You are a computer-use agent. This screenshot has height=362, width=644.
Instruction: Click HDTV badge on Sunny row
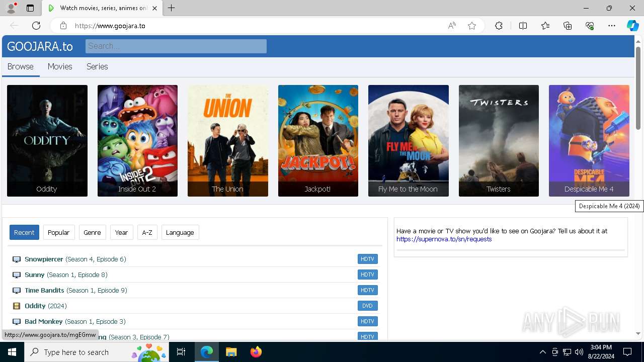[x=368, y=275]
